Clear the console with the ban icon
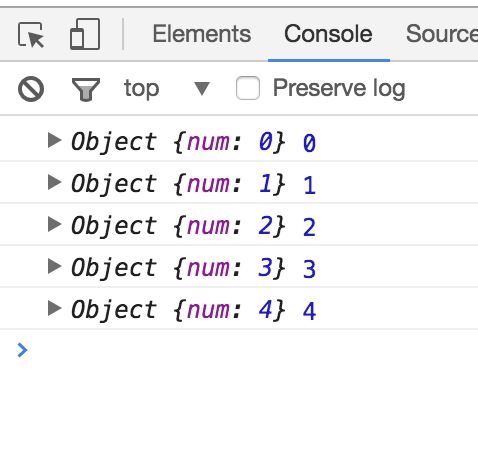The height and width of the screenshot is (464, 478). click(x=31, y=89)
